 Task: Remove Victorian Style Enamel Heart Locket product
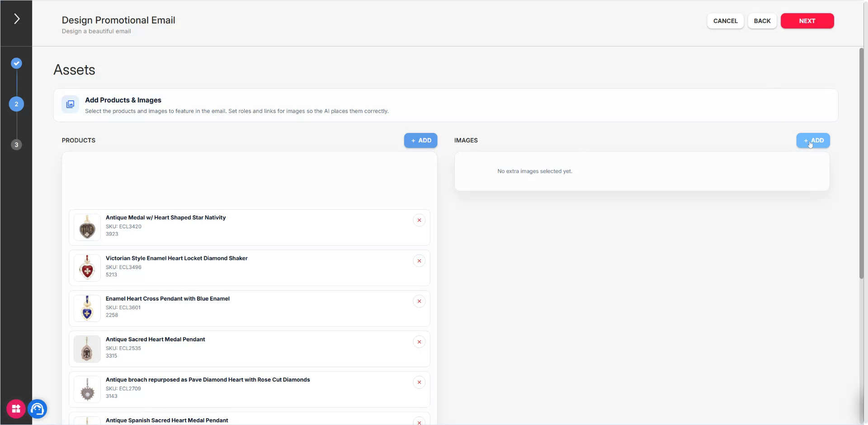pyautogui.click(x=419, y=261)
